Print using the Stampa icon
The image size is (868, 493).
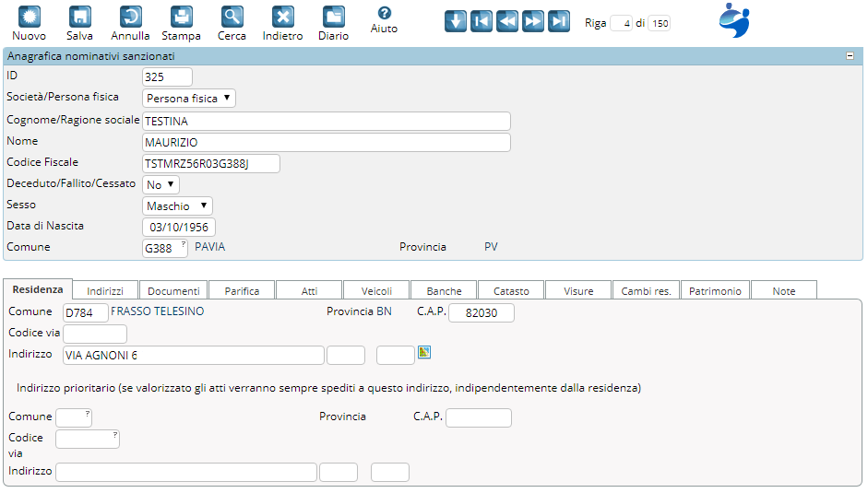coord(182,18)
